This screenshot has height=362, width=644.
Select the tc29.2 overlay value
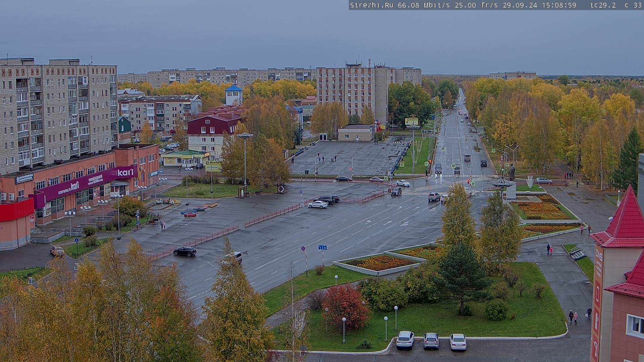(603, 5)
